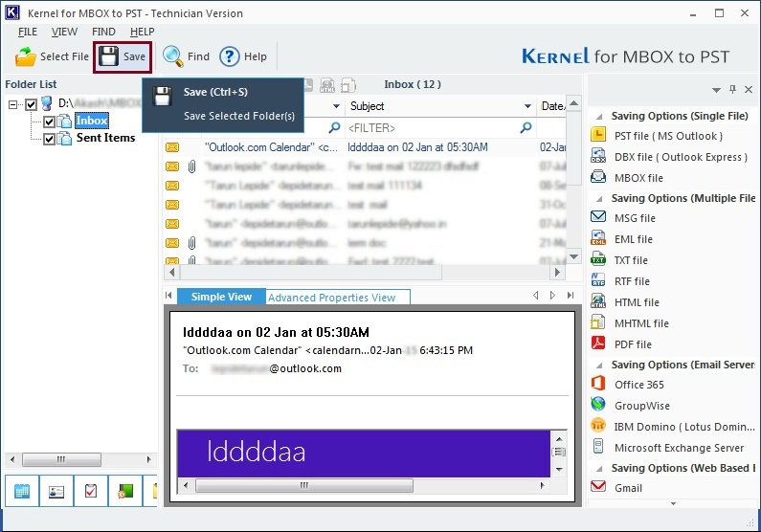This screenshot has width=761, height=532.
Task: Go to previous message arrow in preview
Action: click(x=536, y=296)
